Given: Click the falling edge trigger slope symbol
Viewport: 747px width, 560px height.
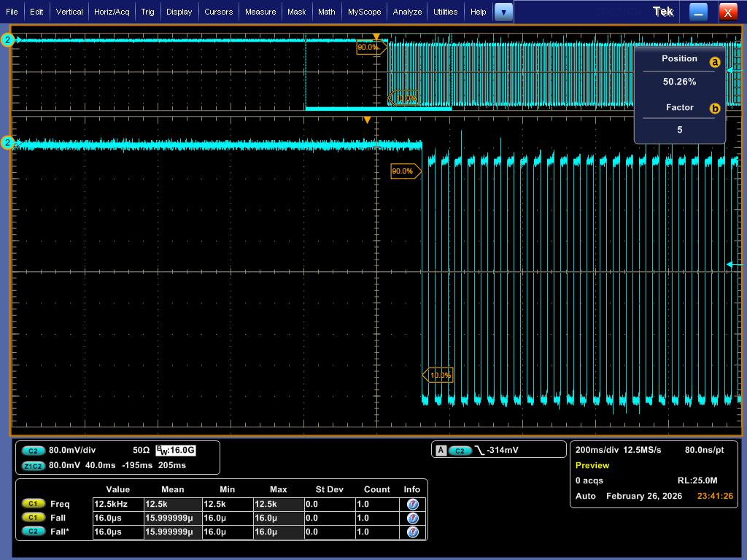Looking at the screenshot, I should [479, 451].
